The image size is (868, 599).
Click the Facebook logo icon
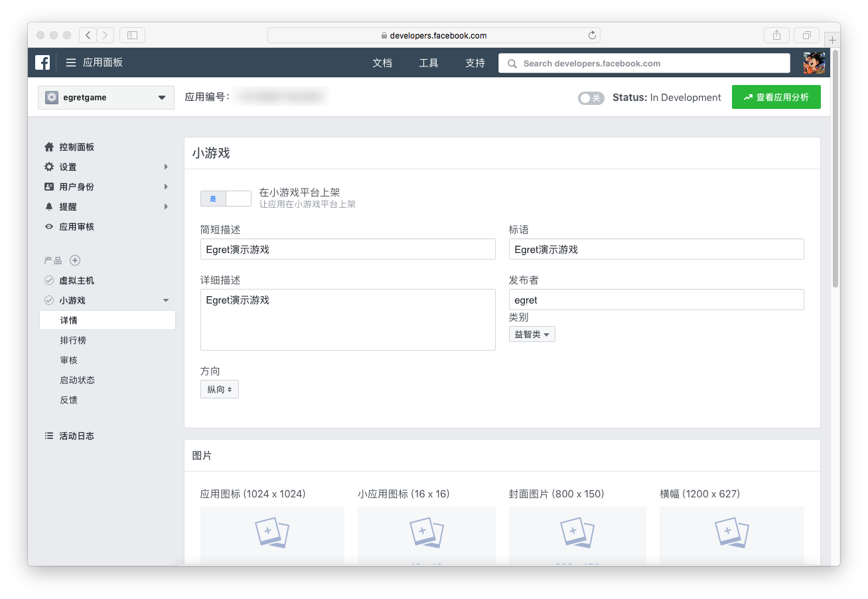click(42, 63)
